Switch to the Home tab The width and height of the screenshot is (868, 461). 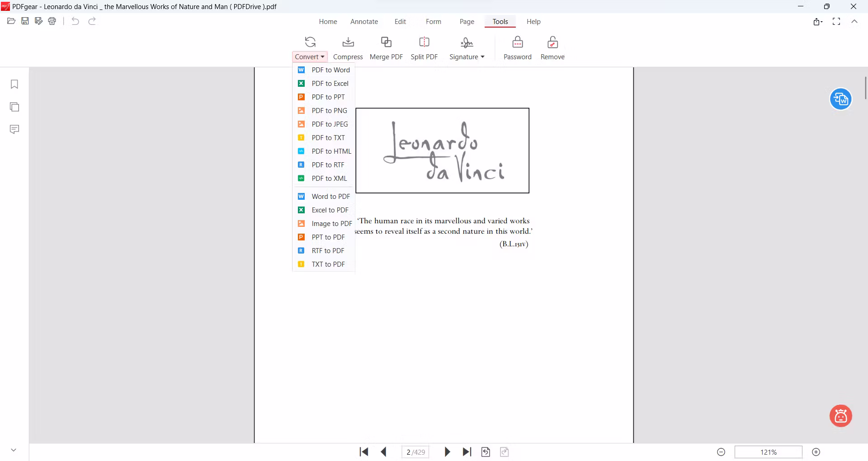(x=328, y=22)
